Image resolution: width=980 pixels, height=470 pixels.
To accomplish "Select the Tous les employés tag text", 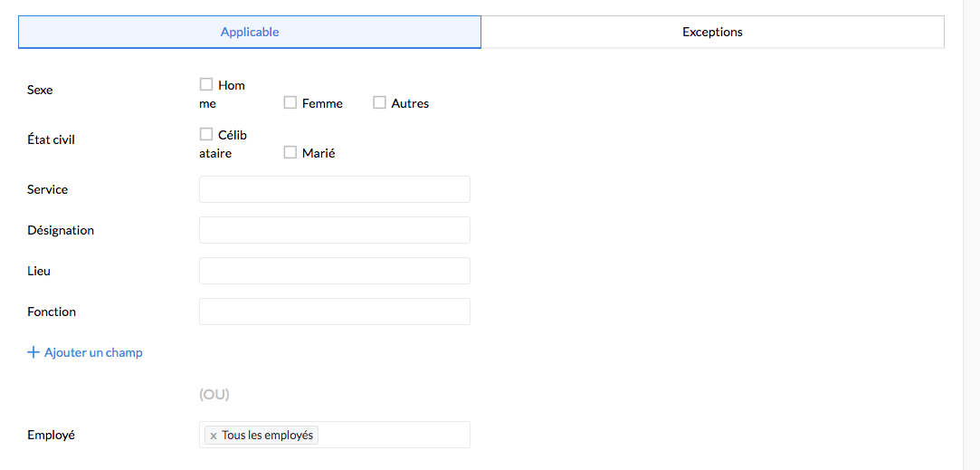I will [267, 436].
